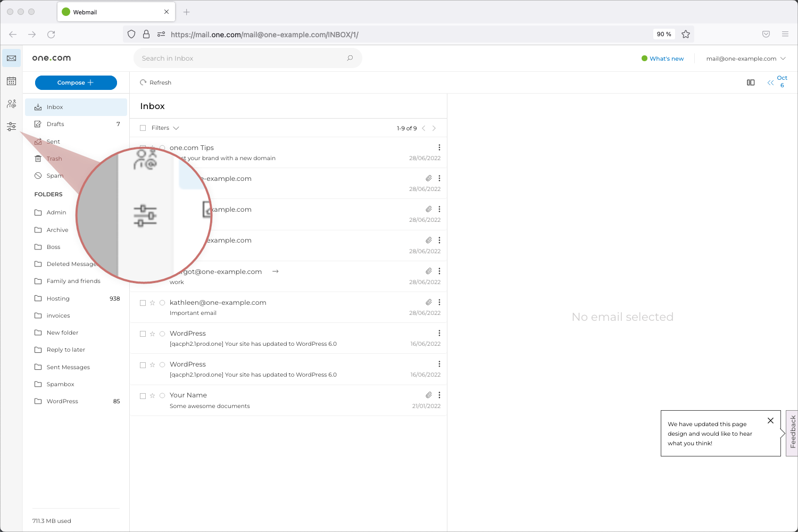
Task: Open the settings sliders icon in left rail
Action: point(11,127)
